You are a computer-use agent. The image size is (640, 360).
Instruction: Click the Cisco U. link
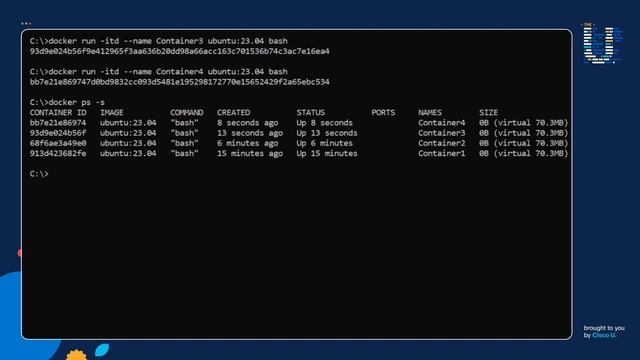click(x=604, y=335)
